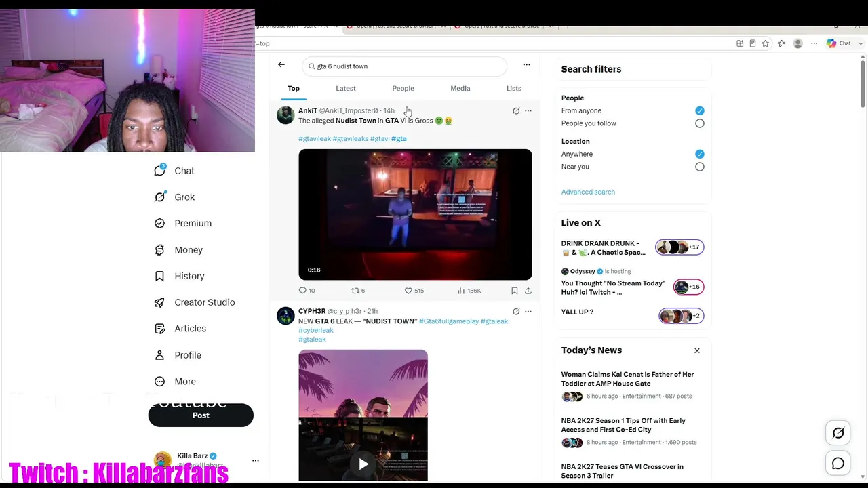The height and width of the screenshot is (488, 868).
Task: Switch to the Media tab
Action: pyautogui.click(x=460, y=88)
